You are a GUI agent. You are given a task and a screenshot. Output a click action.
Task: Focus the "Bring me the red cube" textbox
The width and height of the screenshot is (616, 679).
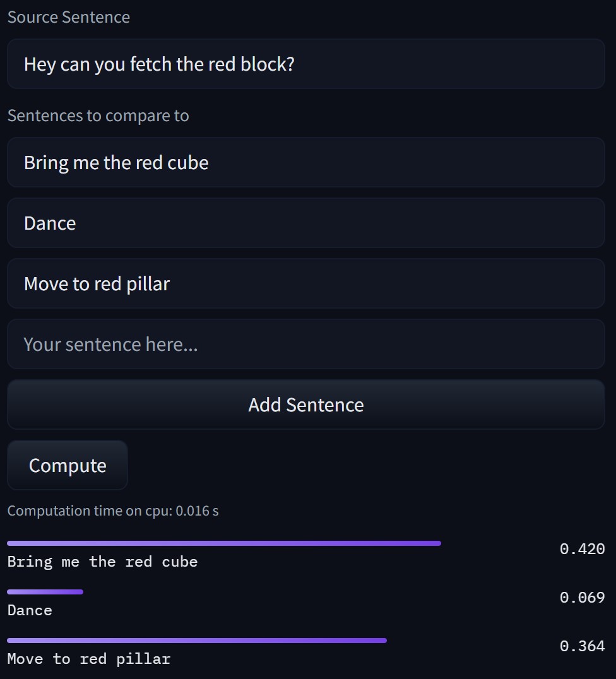point(305,162)
